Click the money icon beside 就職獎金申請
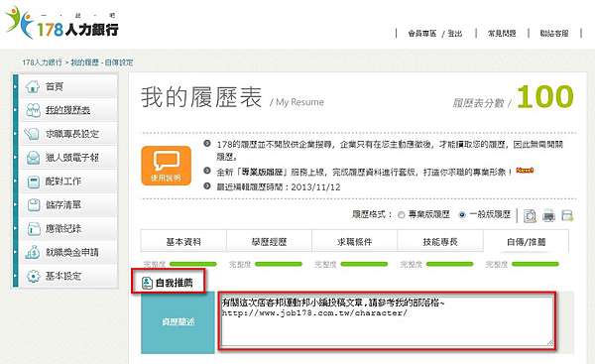The width and height of the screenshot is (595, 364). 33,252
